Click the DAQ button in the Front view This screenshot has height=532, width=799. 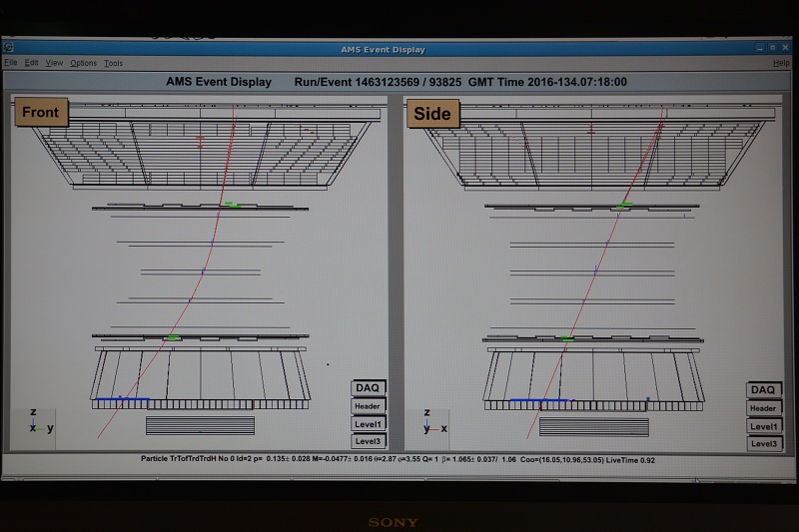pos(368,388)
